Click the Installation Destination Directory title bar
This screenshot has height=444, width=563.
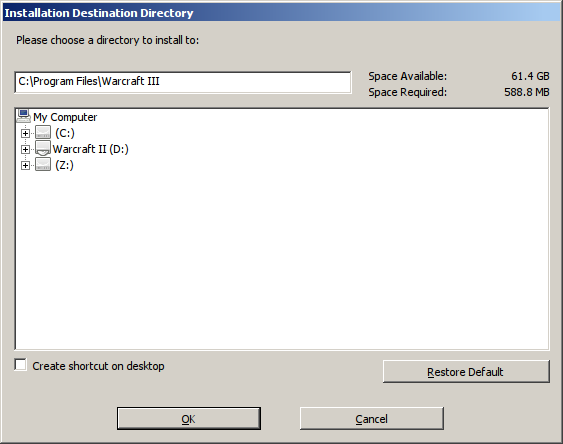coord(282,13)
